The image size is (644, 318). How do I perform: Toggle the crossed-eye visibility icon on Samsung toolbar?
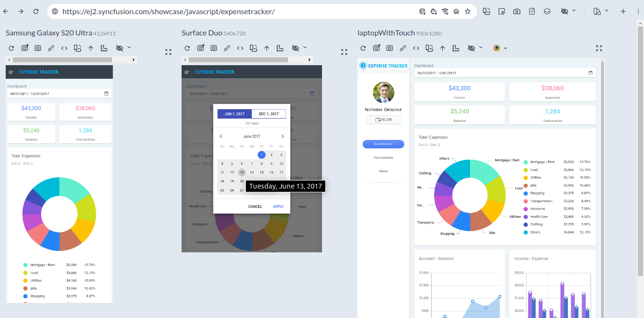[x=119, y=48]
